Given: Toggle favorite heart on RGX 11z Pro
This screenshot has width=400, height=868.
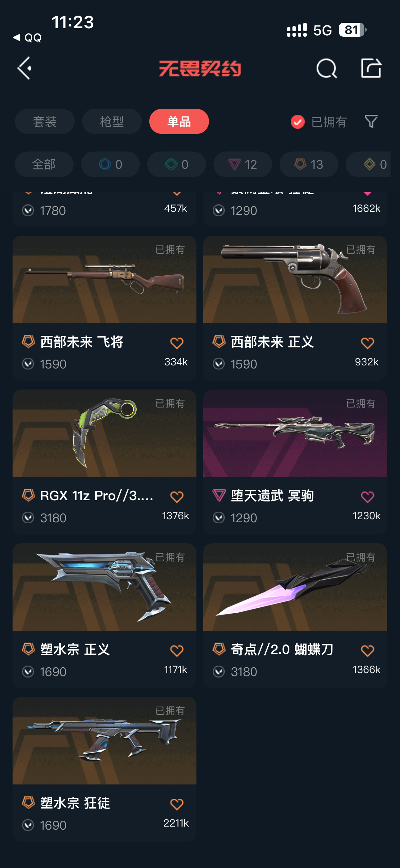Looking at the screenshot, I should pos(177,497).
